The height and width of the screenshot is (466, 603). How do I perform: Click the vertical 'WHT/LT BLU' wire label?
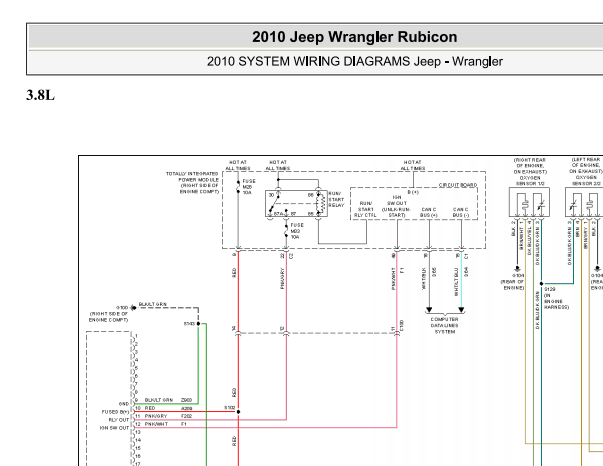pos(456,282)
